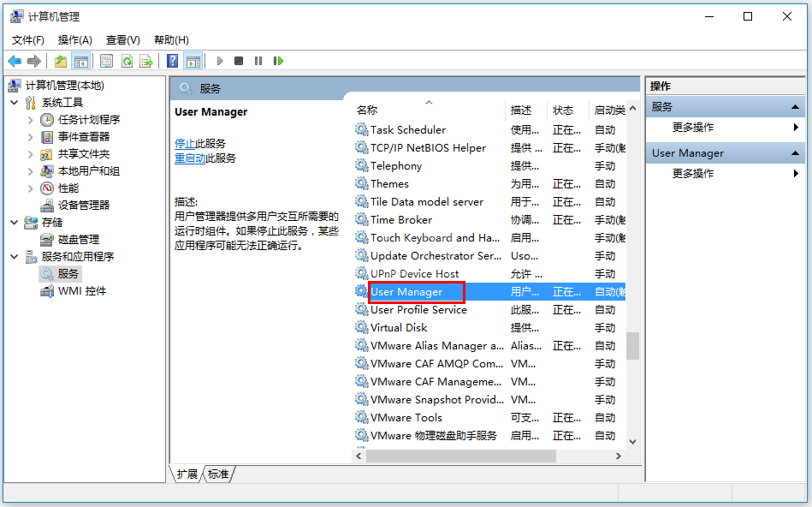The width and height of the screenshot is (812, 507).
Task: Open the 帮助(H) menu
Action: 171,40
